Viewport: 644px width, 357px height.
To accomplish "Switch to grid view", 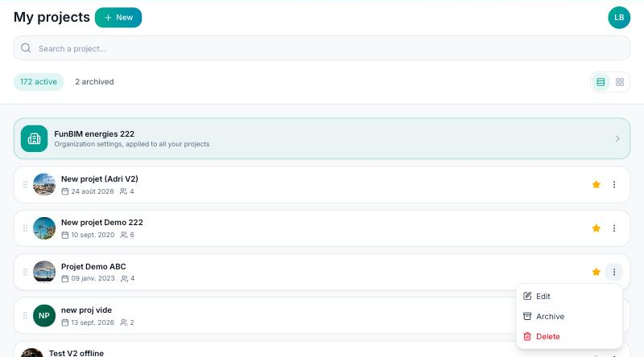I will tap(620, 82).
